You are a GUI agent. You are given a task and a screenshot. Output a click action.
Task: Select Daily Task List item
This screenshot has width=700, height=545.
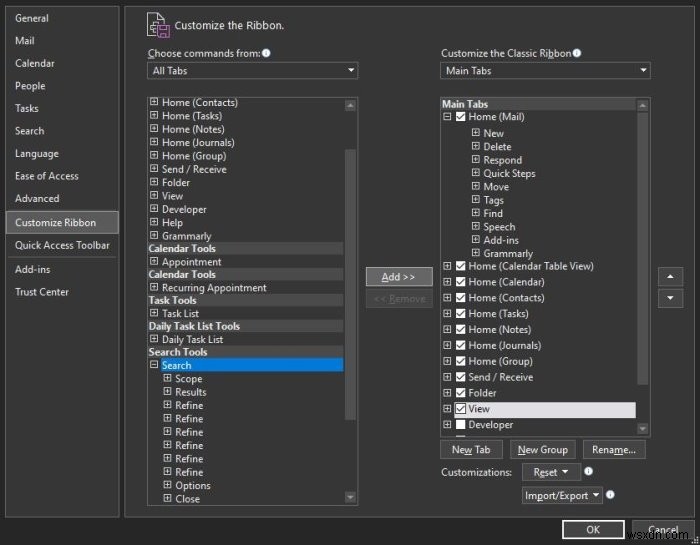coord(192,339)
